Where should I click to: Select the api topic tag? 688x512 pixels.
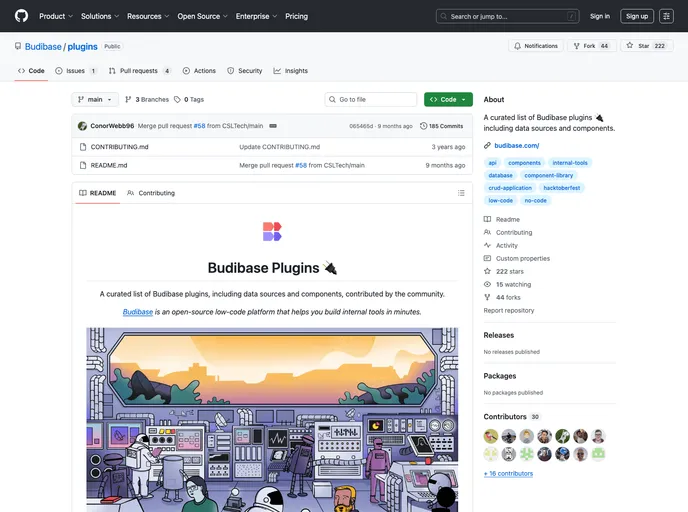(x=492, y=163)
